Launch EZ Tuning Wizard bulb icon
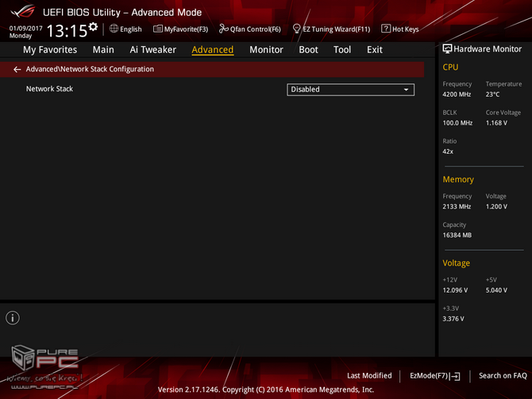Screen dimensions: 532x399 (x=296, y=29)
